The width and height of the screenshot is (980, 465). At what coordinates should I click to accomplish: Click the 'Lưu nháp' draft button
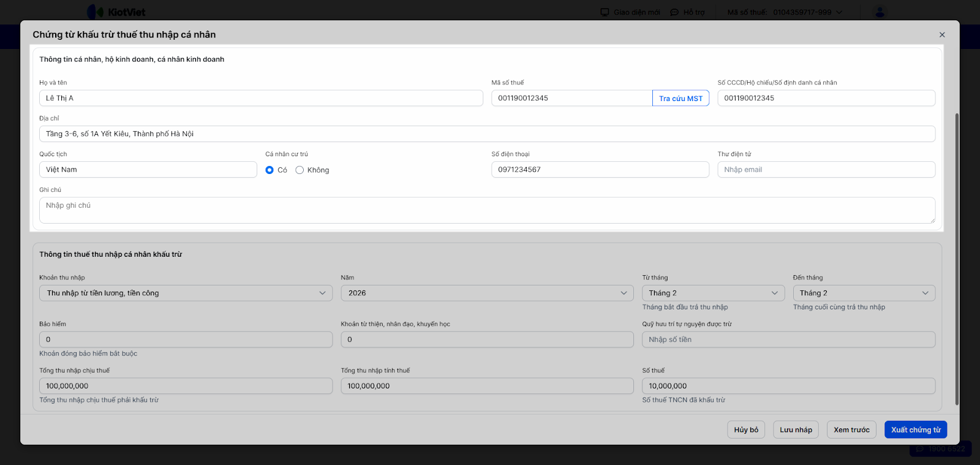796,430
